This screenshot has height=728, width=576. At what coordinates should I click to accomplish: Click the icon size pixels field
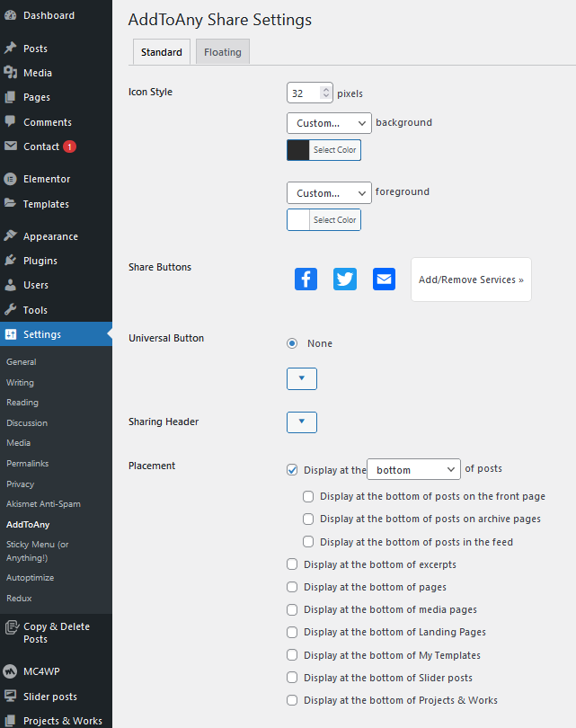[304, 93]
